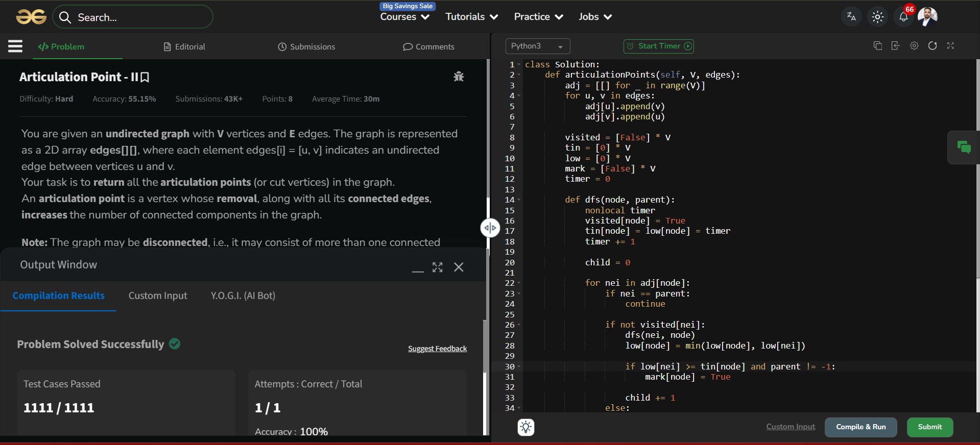Screen dimensions: 980x445
Task: Switch to the Editorial tab
Action: [x=184, y=46]
